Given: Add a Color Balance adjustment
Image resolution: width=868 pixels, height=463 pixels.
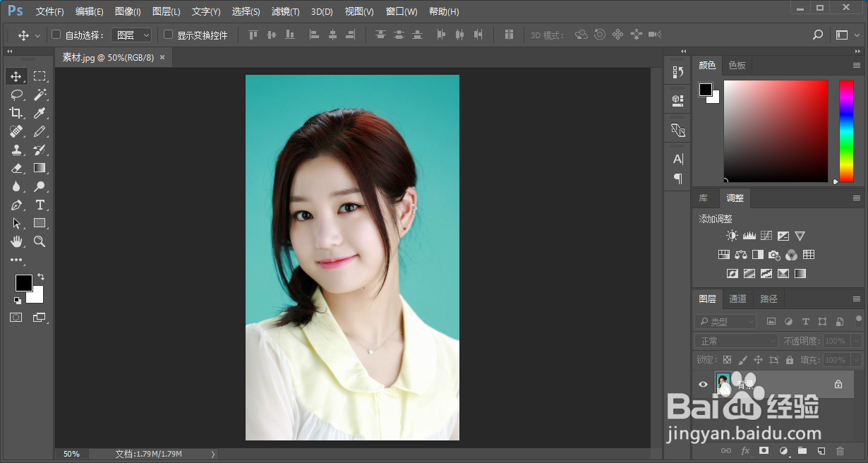Looking at the screenshot, I should 740,255.
